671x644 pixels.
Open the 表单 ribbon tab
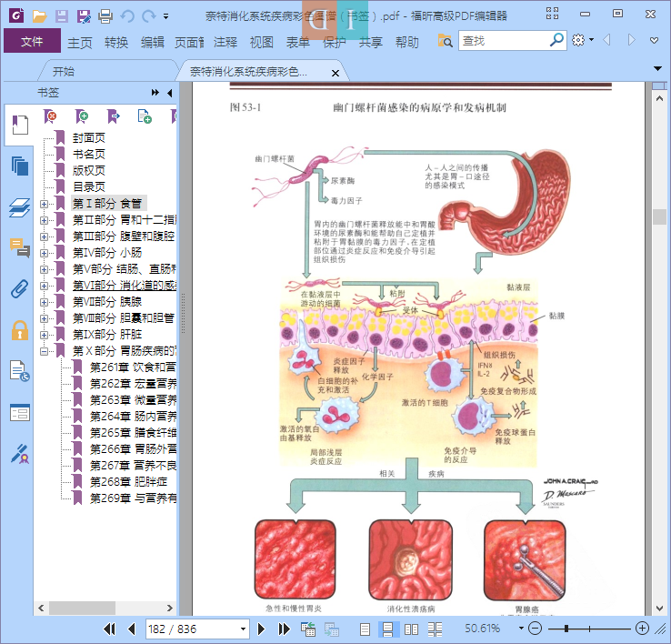pos(298,42)
